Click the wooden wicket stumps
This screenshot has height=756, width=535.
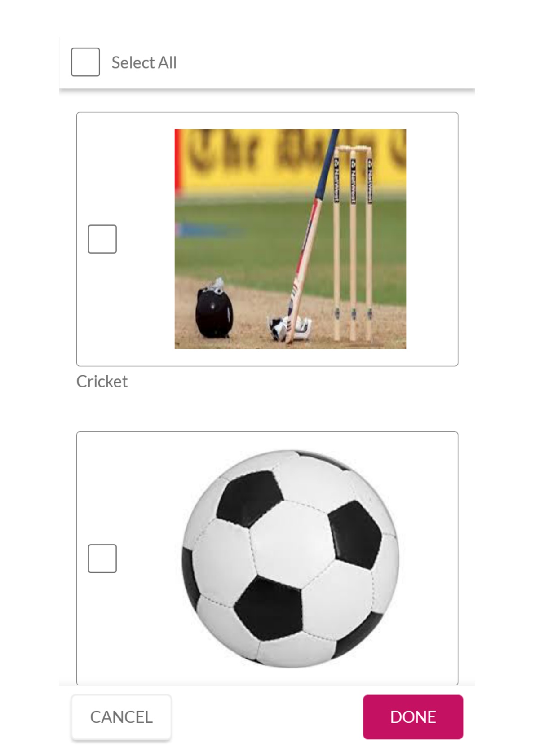353,242
